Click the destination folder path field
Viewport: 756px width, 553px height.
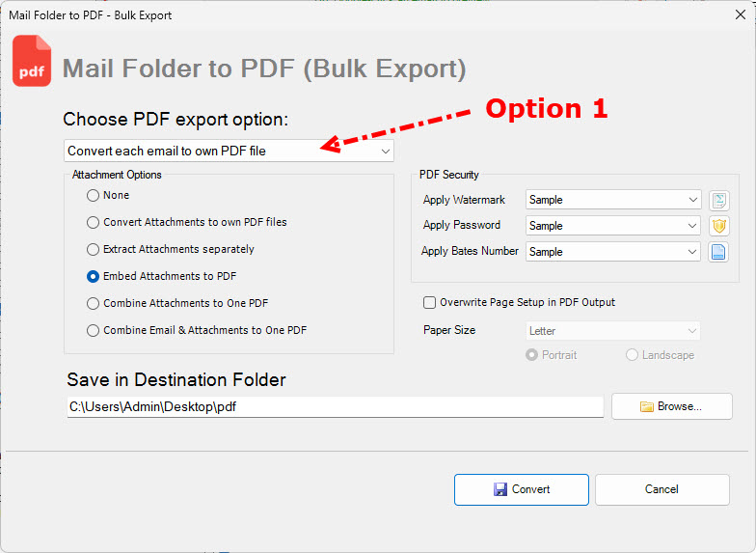[x=334, y=407]
